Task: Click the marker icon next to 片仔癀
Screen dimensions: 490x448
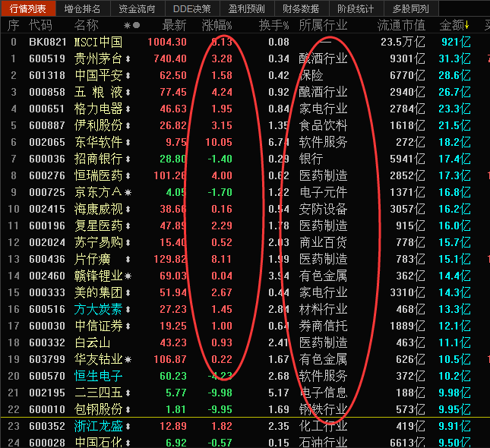Action: 128,259
